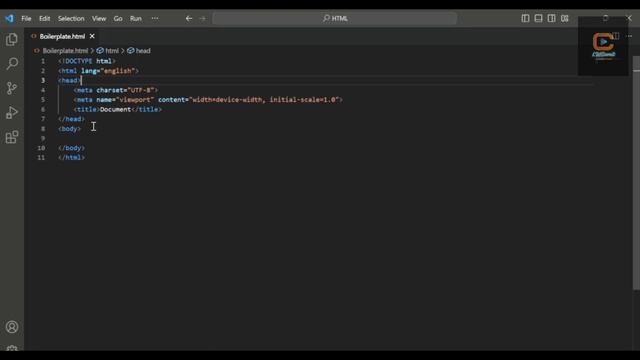Click the charset="UTF-8" attribute
The image size is (640, 360).
tap(125, 90)
